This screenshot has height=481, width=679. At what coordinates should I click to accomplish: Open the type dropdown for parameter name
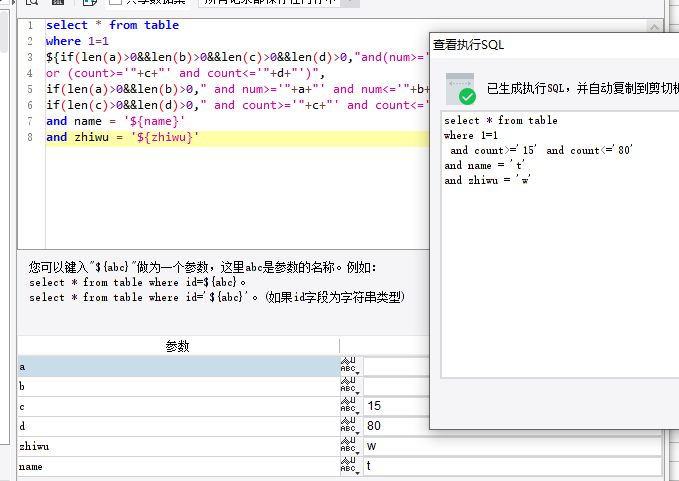[350, 466]
